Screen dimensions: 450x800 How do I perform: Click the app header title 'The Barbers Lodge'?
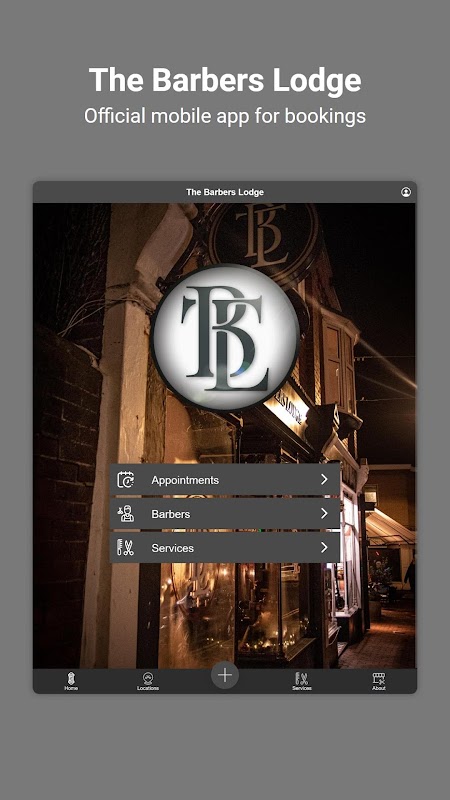tap(225, 192)
